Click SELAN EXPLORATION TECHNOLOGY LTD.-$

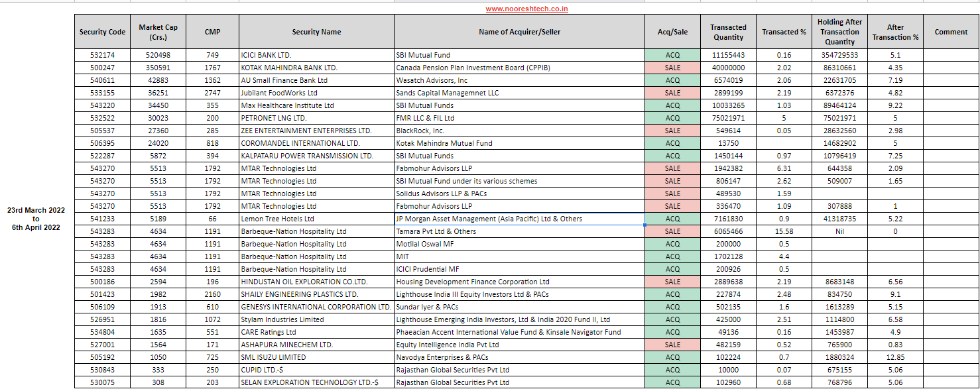click(316, 382)
